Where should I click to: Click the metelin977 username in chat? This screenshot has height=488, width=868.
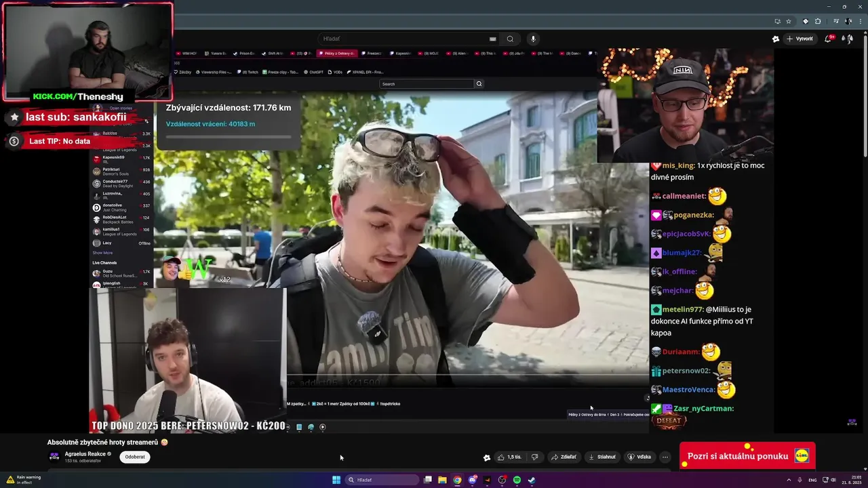point(682,309)
